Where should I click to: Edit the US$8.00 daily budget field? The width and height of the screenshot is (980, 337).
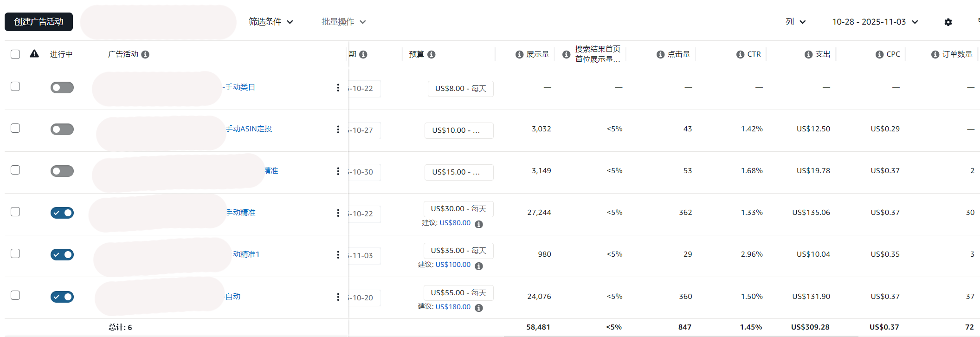pos(460,89)
